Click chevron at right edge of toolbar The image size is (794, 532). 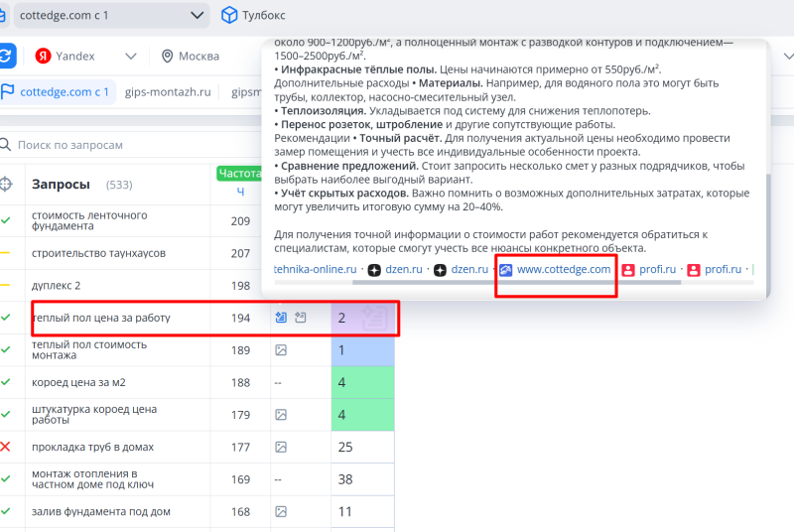[x=787, y=56]
